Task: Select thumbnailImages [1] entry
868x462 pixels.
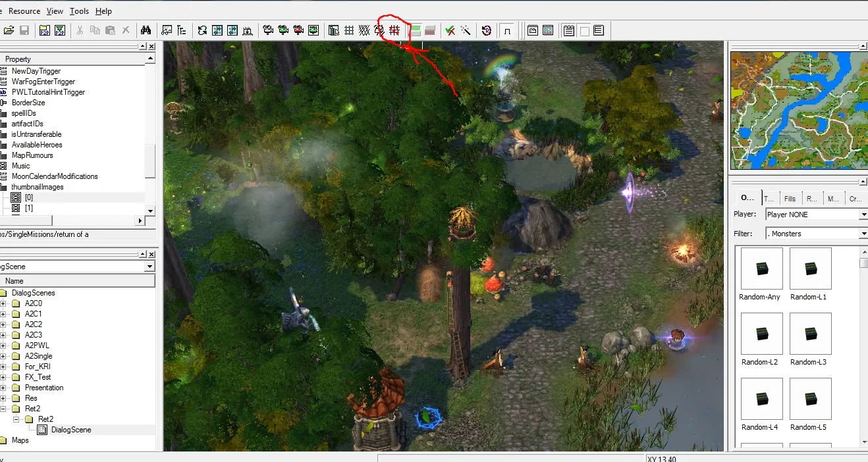Action: (28, 208)
